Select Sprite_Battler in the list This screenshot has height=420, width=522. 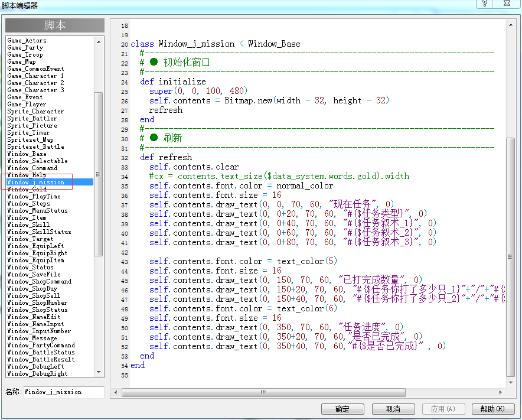click(32, 118)
